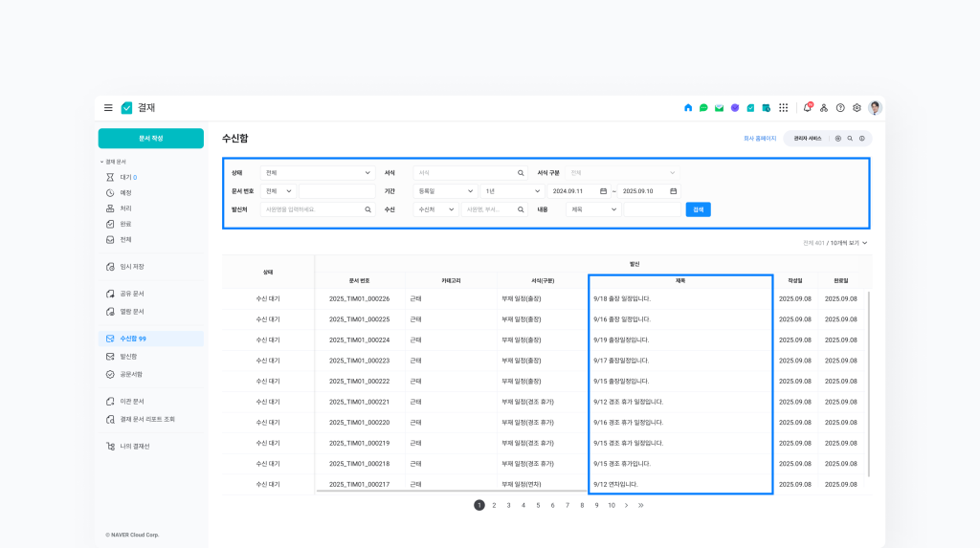Expand the 10개씩 보기 page size dropdown
The height and width of the screenshot is (548, 980).
coord(864,243)
